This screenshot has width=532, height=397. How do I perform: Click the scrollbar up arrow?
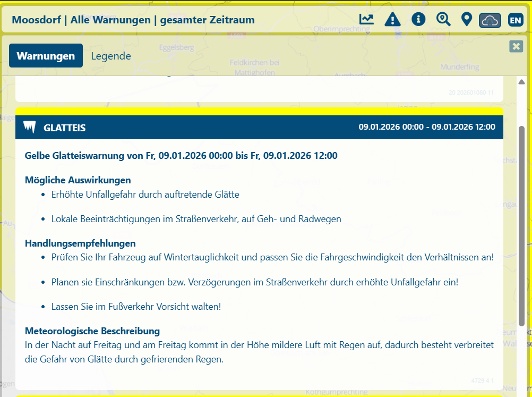(x=521, y=82)
